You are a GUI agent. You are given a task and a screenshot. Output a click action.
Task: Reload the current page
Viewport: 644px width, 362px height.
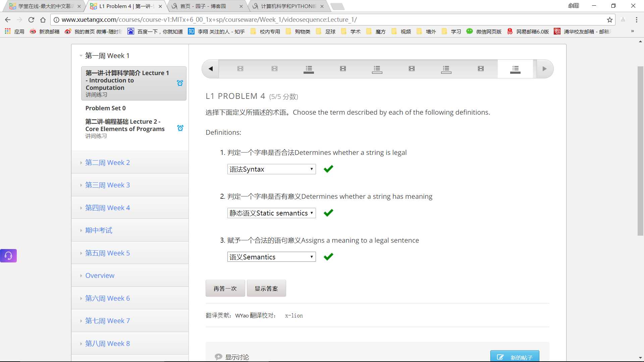[x=31, y=20]
